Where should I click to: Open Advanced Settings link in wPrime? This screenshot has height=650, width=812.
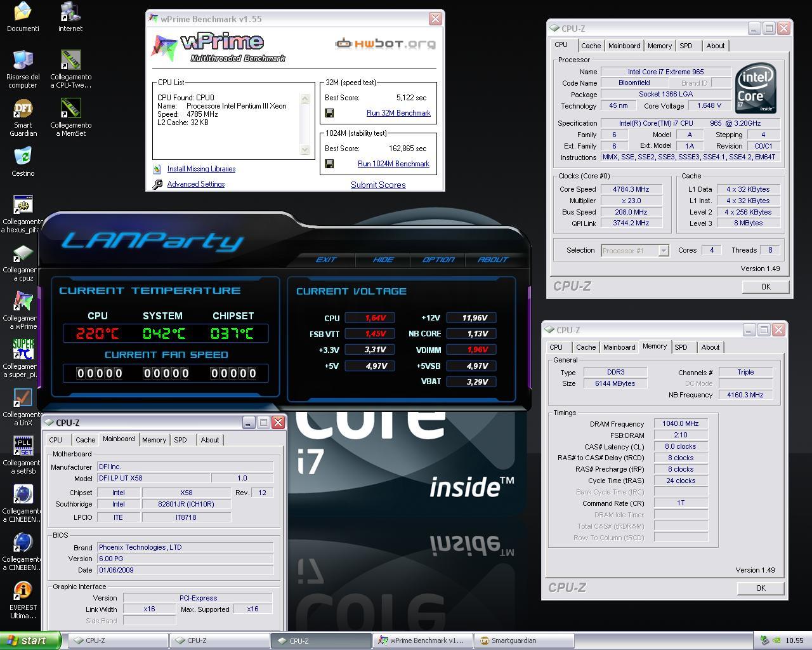click(196, 184)
